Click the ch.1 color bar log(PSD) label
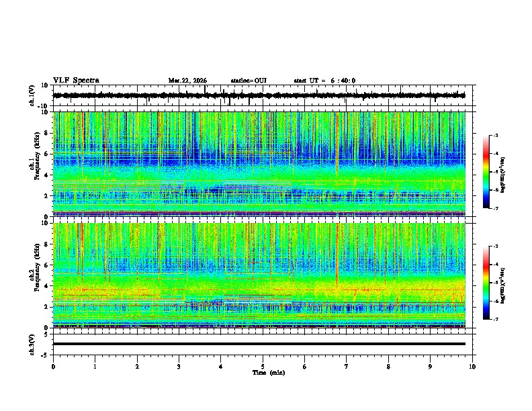532x411 pixels. pyautogui.click(x=503, y=175)
